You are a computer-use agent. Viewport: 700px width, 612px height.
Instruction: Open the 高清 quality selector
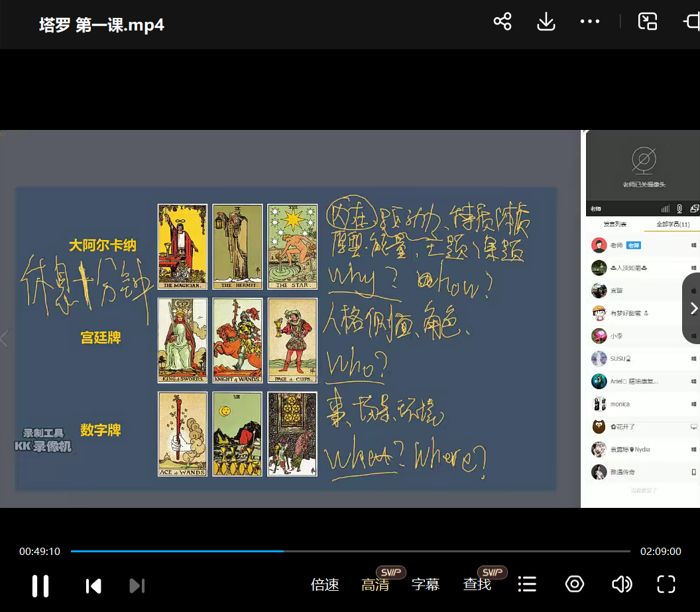[375, 584]
